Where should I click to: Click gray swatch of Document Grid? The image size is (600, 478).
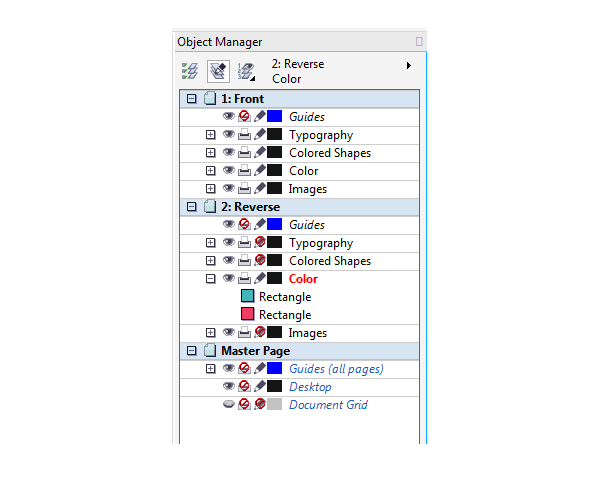(274, 404)
